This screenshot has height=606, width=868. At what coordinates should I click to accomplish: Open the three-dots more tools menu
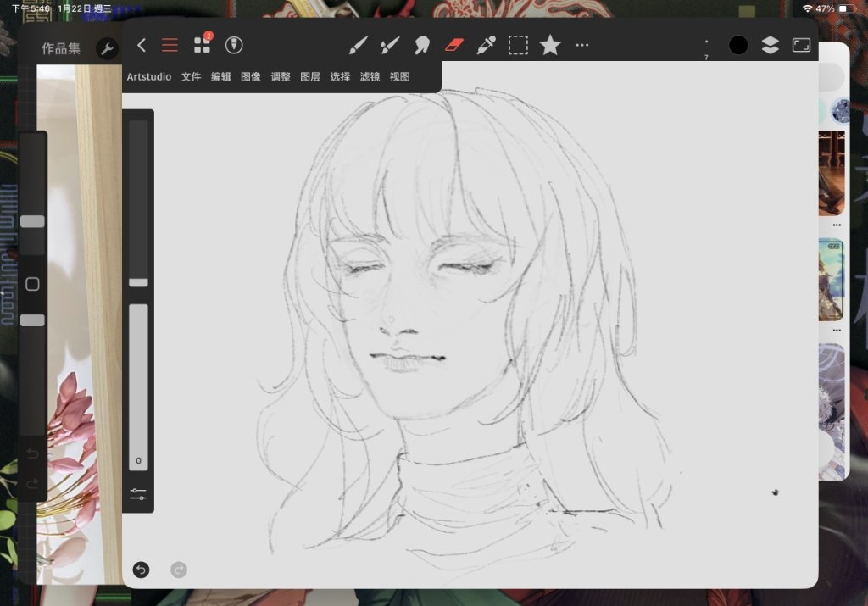tap(582, 46)
